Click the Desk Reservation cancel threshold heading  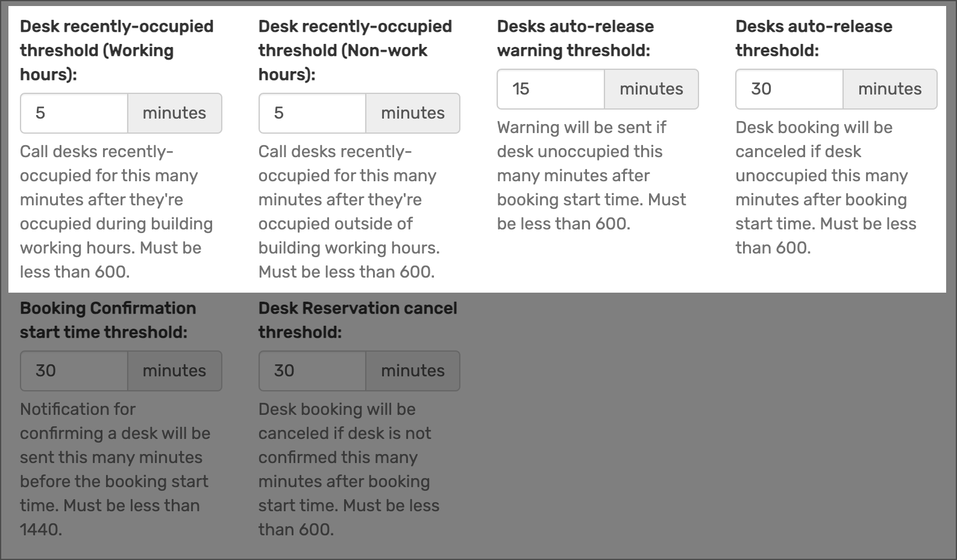[358, 320]
